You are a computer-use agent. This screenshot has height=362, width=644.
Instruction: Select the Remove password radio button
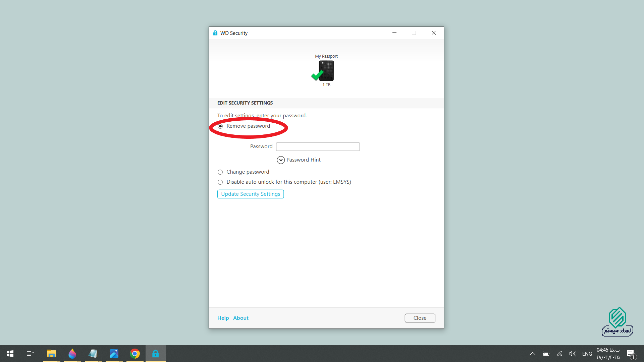click(x=220, y=126)
